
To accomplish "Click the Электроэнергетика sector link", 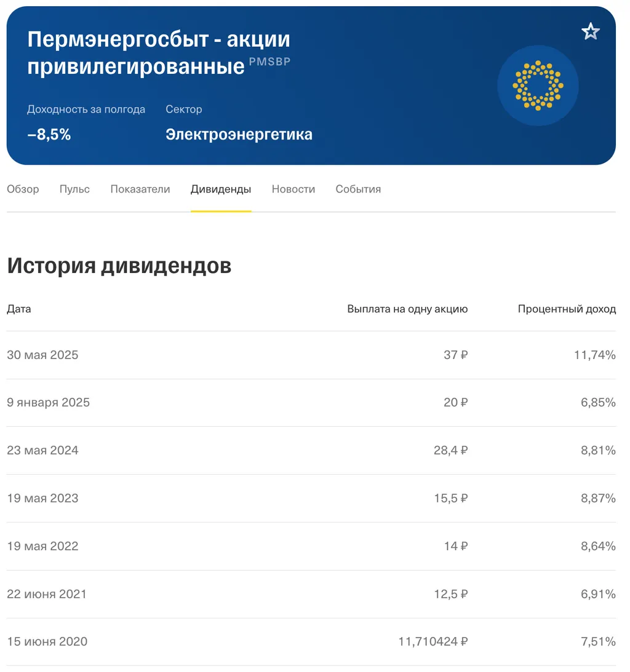I will [239, 135].
